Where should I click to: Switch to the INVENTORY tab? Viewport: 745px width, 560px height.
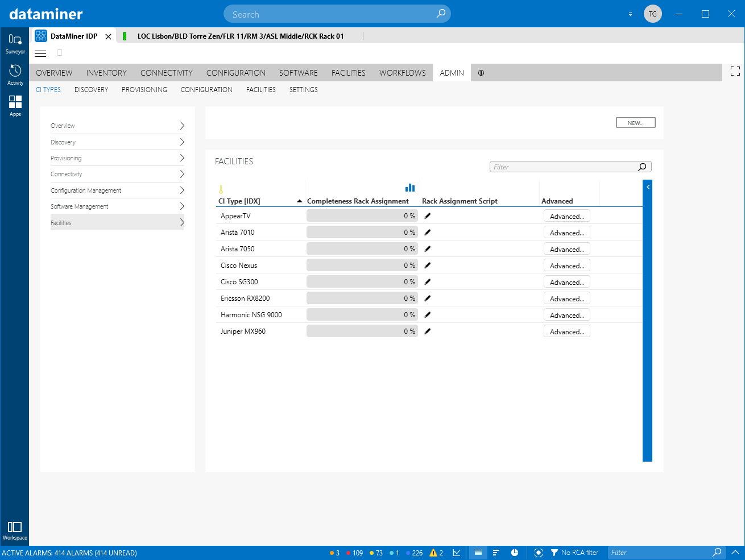tap(106, 73)
